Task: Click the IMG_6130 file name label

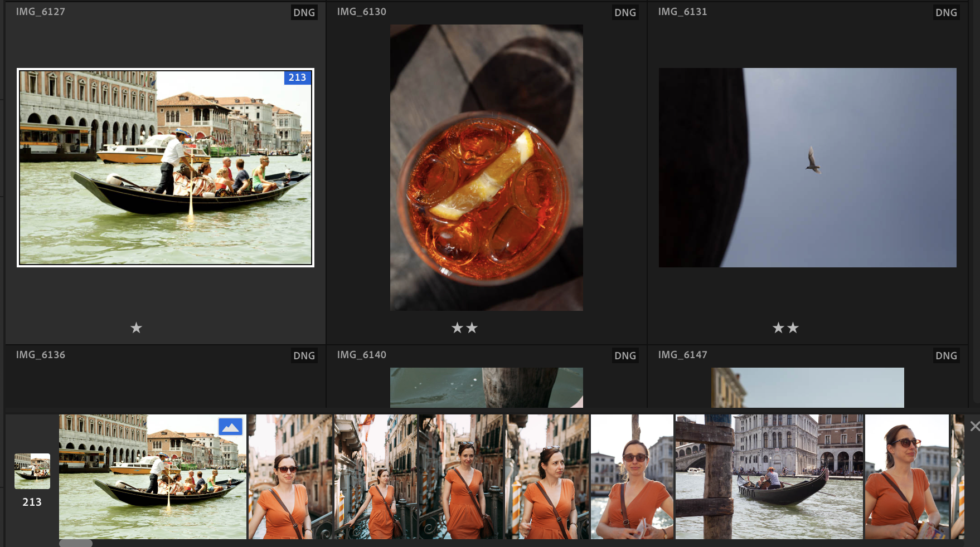Action: click(x=362, y=12)
